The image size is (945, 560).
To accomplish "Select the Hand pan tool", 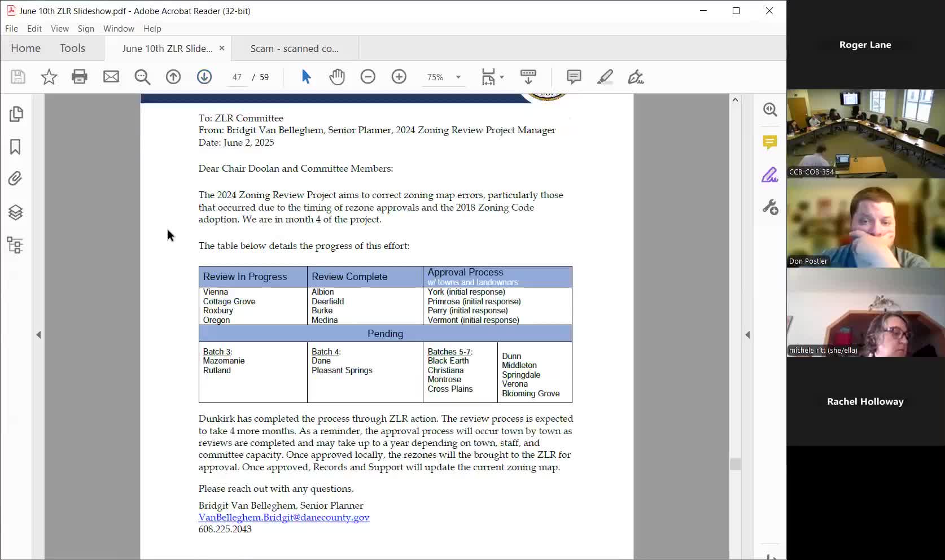I will pyautogui.click(x=337, y=77).
